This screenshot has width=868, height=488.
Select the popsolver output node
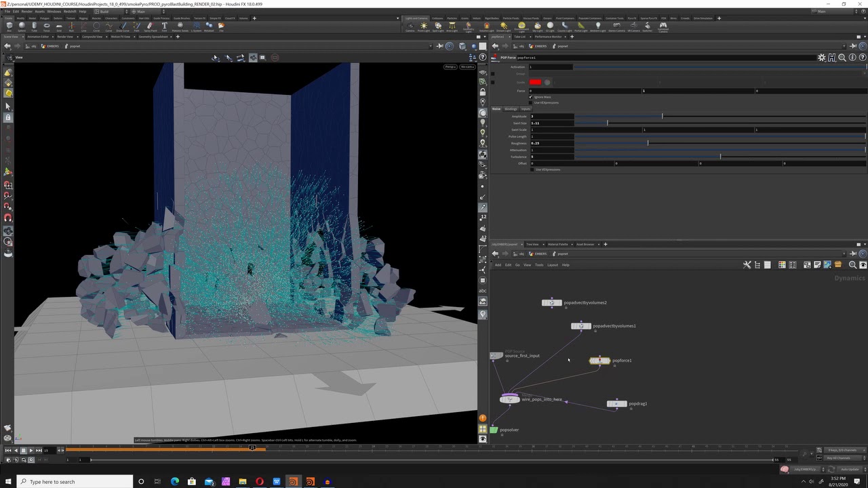[494, 430]
